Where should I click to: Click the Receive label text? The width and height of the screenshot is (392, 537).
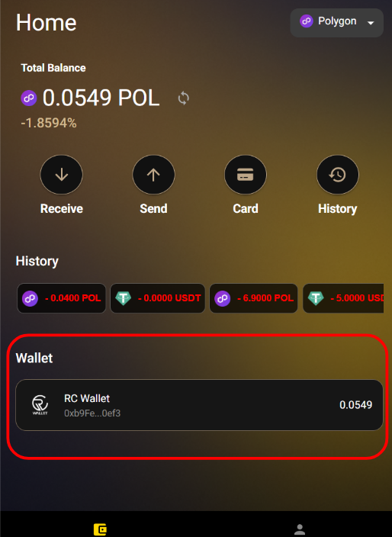coord(62,208)
